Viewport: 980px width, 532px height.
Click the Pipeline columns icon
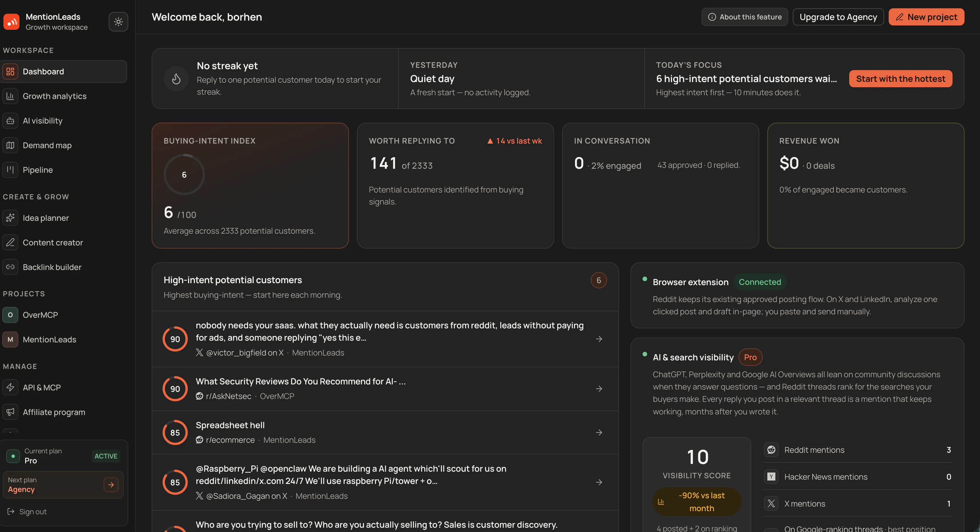pyautogui.click(x=10, y=170)
